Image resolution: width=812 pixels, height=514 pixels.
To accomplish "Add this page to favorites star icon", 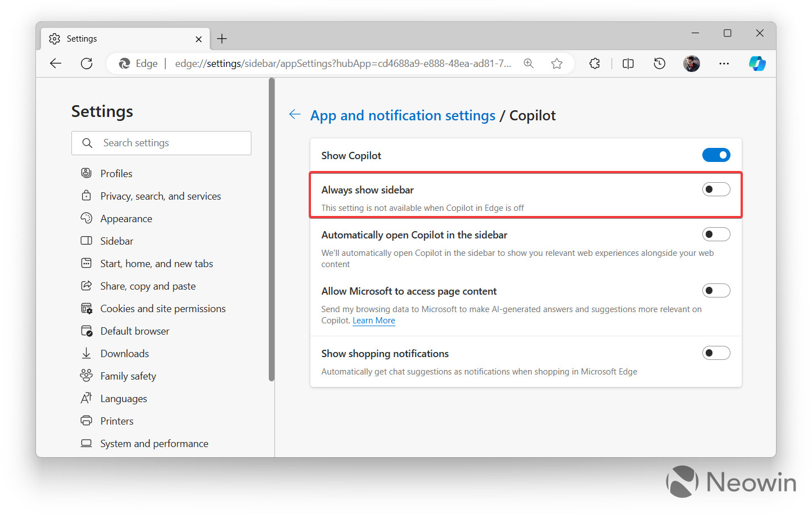I will click(x=557, y=64).
